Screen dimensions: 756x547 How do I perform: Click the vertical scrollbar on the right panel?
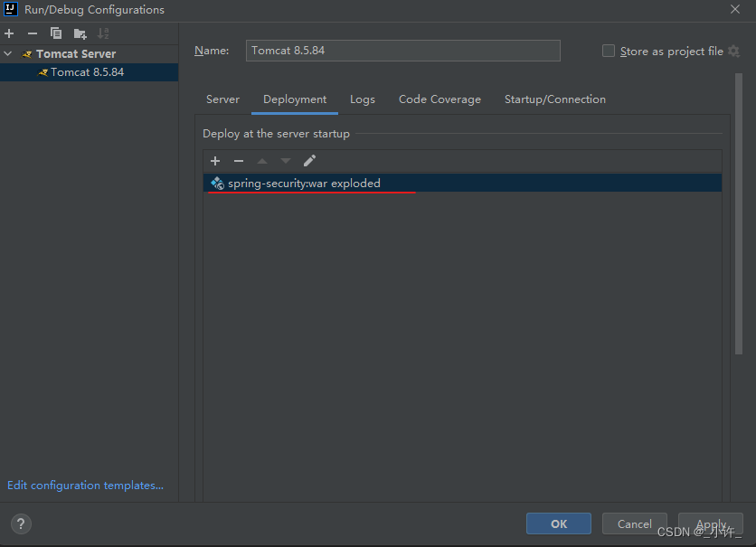point(739,214)
